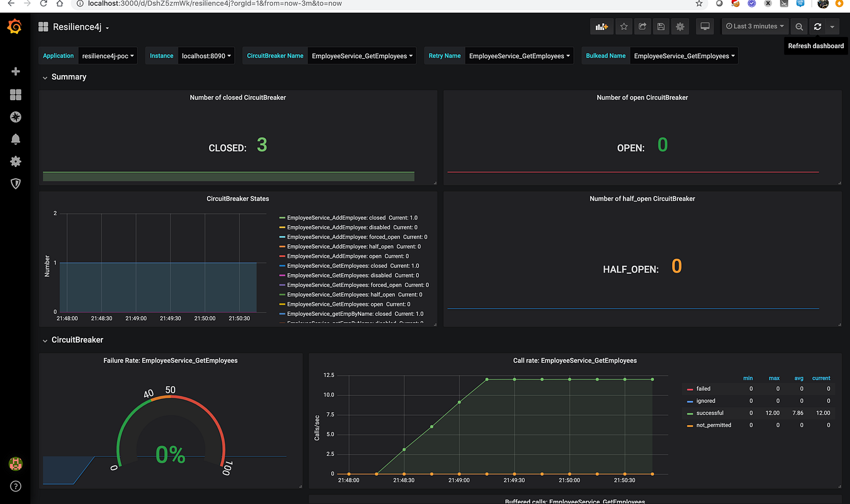This screenshot has height=504, width=850.
Task: Click the Grafana logo
Action: 15,26
